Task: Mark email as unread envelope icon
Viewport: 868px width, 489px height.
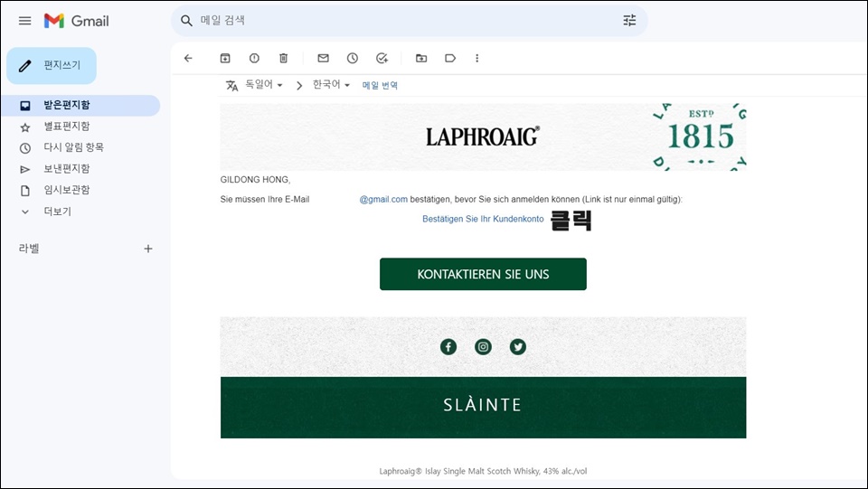Action: point(324,58)
